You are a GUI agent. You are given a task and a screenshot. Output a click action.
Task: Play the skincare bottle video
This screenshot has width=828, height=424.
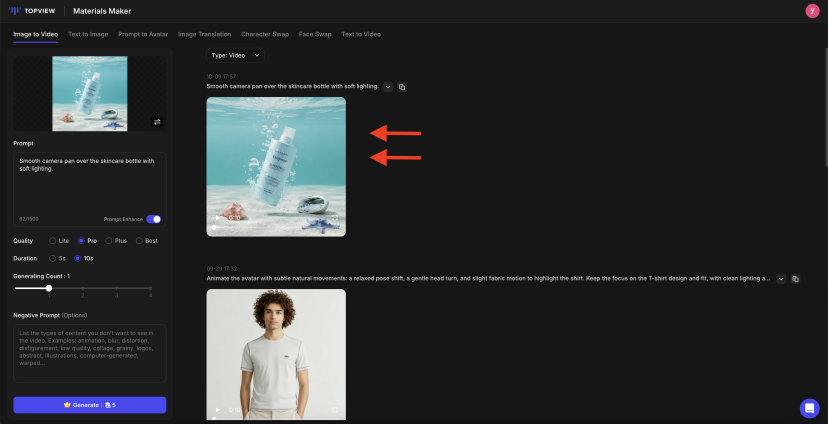tap(218, 217)
